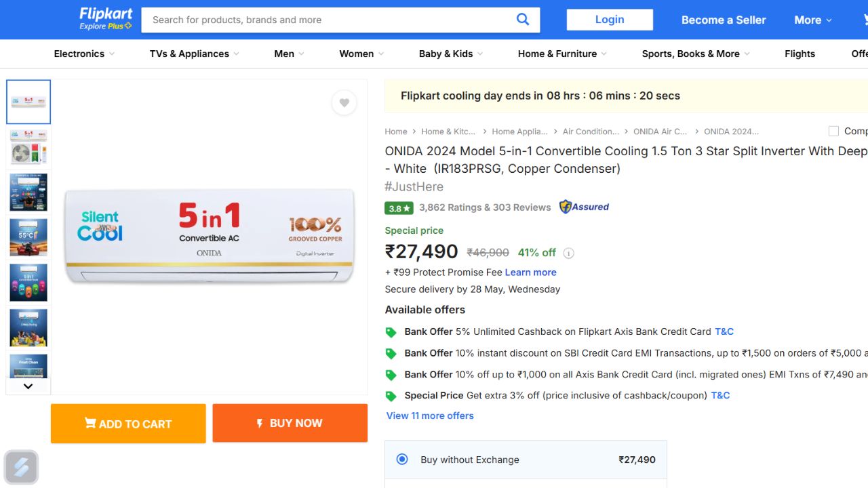Open Sports, Books & More dropdown

(696, 54)
